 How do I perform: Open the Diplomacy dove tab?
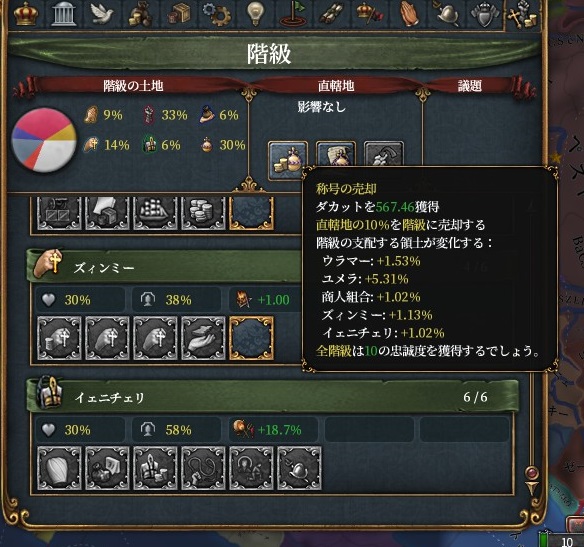102,14
